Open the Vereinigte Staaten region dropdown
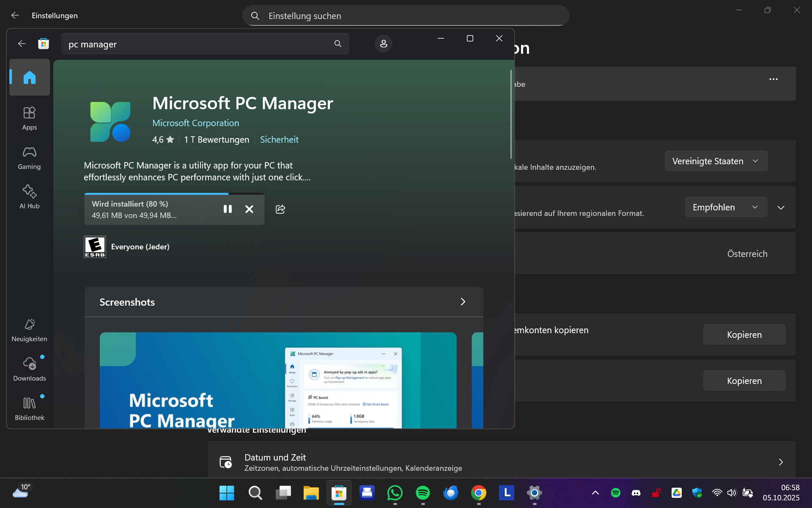This screenshot has width=812, height=508. tap(716, 161)
